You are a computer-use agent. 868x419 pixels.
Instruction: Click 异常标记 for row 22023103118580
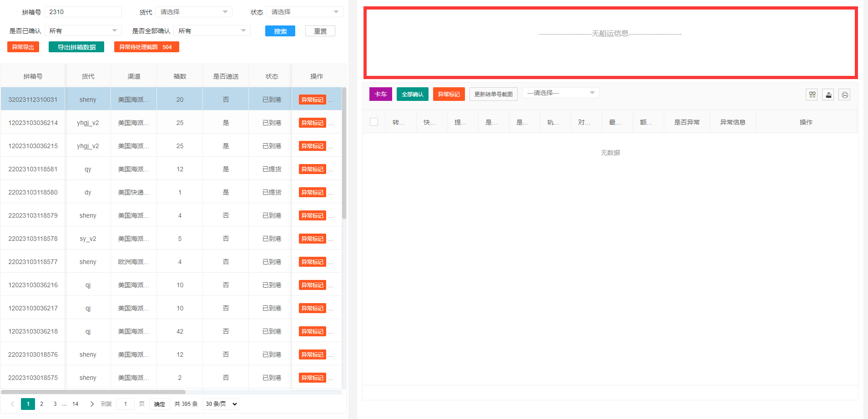pyautogui.click(x=313, y=192)
